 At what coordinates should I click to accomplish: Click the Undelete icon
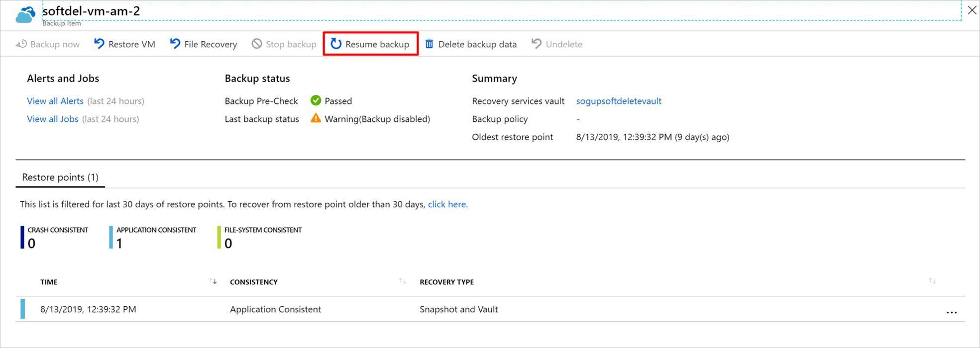click(537, 44)
